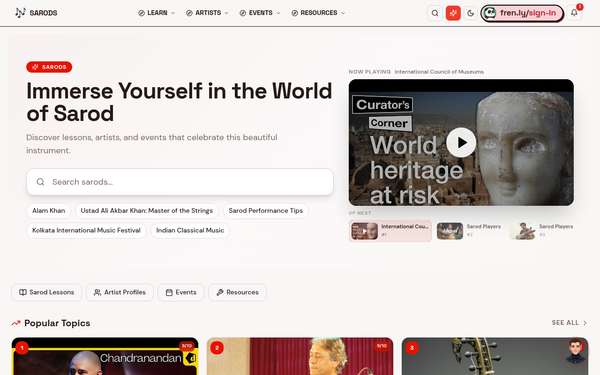Image resolution: width=600 pixels, height=375 pixels.
Task: Select Sarod Players #3 up next item
Action: [x=542, y=231]
